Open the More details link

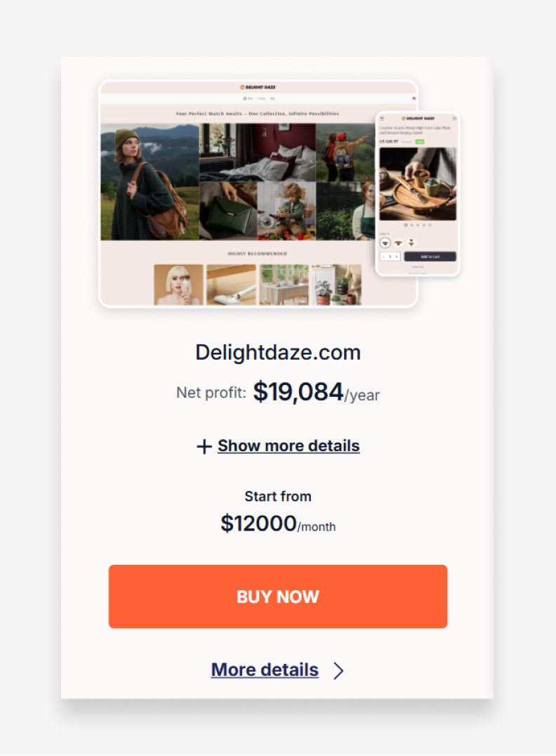coord(265,670)
